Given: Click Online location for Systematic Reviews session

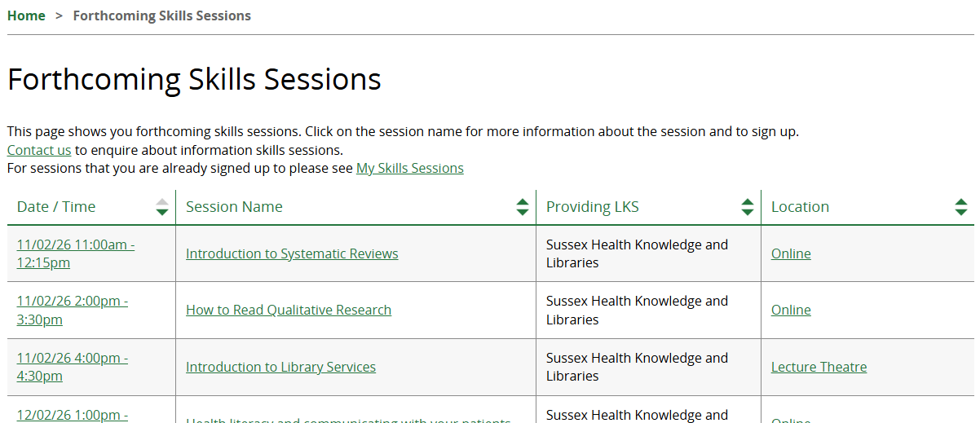Looking at the screenshot, I should pos(791,253).
